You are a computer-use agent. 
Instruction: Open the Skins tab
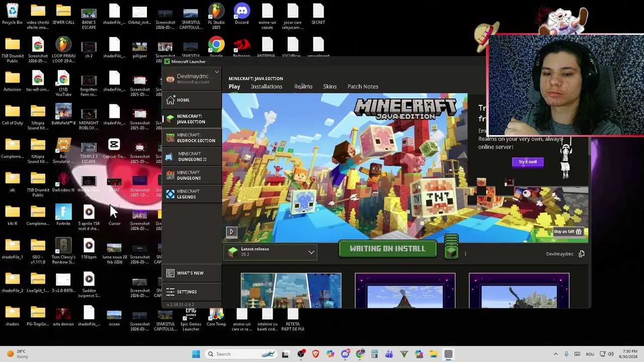(x=330, y=86)
